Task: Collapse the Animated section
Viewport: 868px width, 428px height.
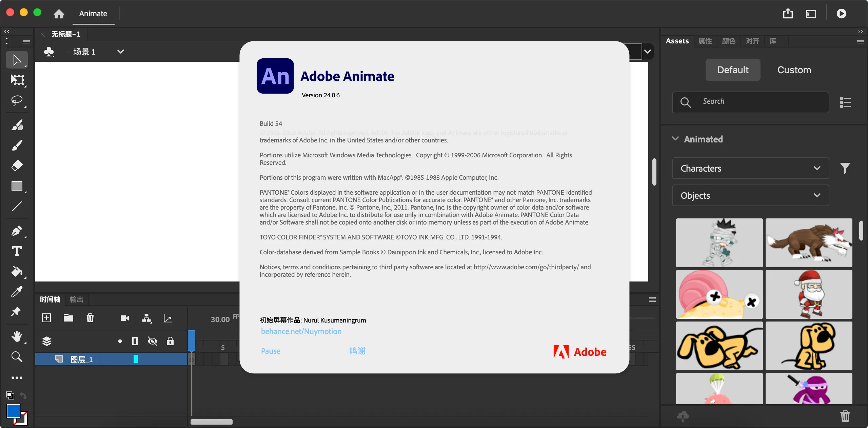Action: tap(675, 139)
